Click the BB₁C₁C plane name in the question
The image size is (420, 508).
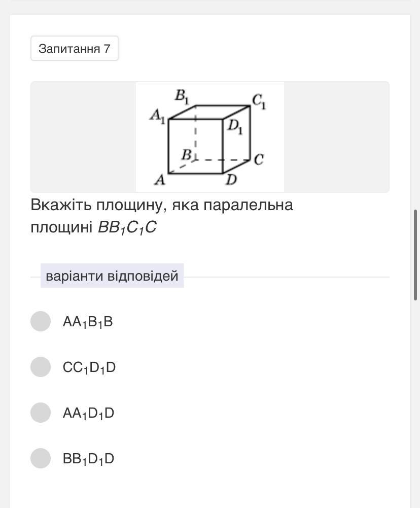point(127,228)
